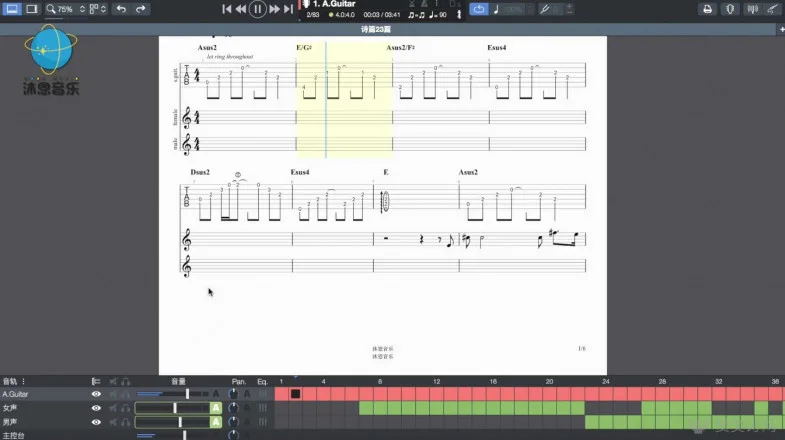Open the A.Guitar equalizer bars
785x440 pixels.
pyautogui.click(x=262, y=394)
